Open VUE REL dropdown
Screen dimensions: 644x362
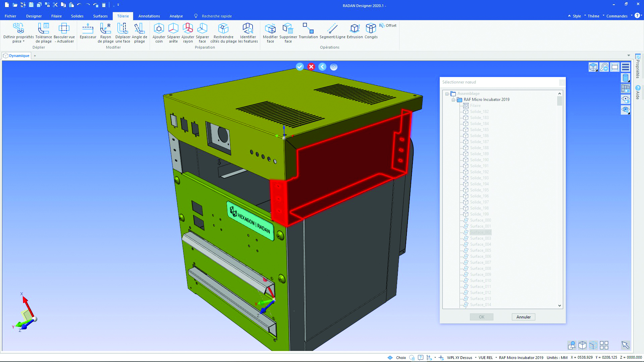click(x=496, y=358)
